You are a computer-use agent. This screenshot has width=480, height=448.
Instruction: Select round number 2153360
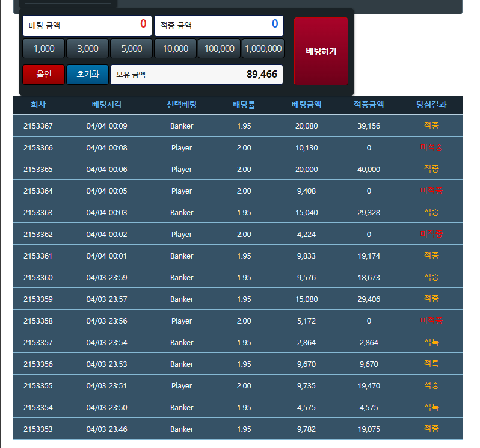(38, 278)
